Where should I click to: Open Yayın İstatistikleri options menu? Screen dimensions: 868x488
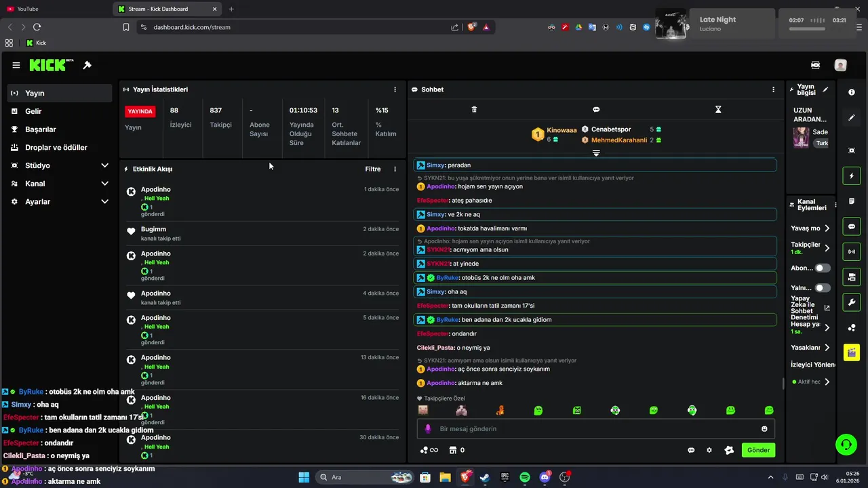pyautogui.click(x=395, y=89)
